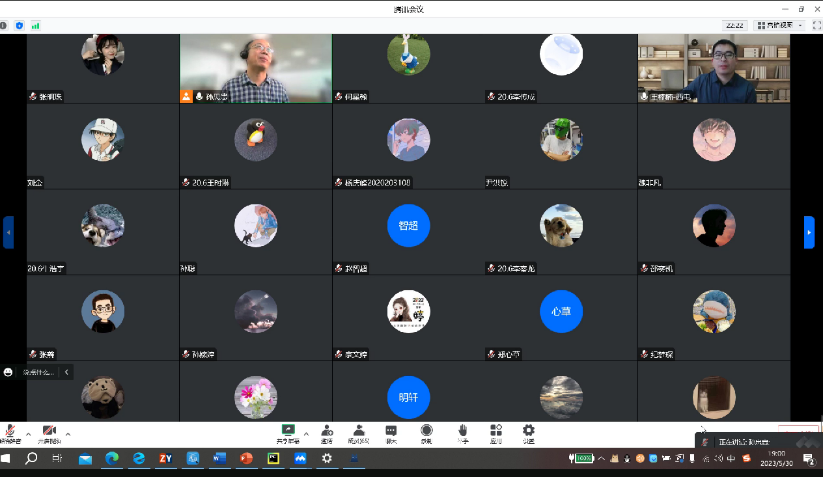Expand camera options arrow

point(68,433)
